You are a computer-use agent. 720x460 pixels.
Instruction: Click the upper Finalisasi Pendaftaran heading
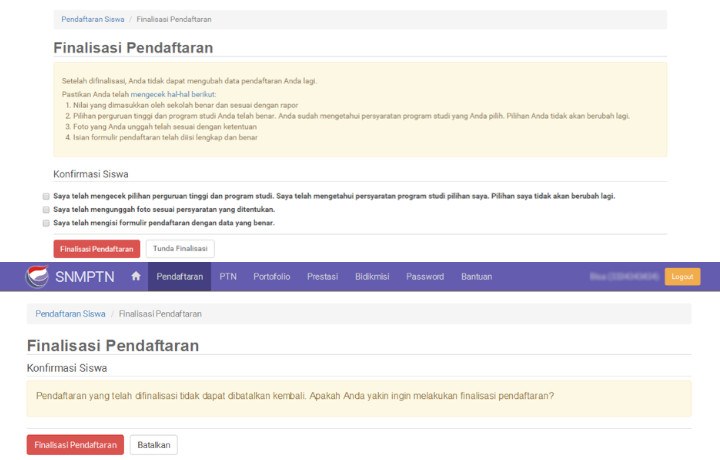133,48
